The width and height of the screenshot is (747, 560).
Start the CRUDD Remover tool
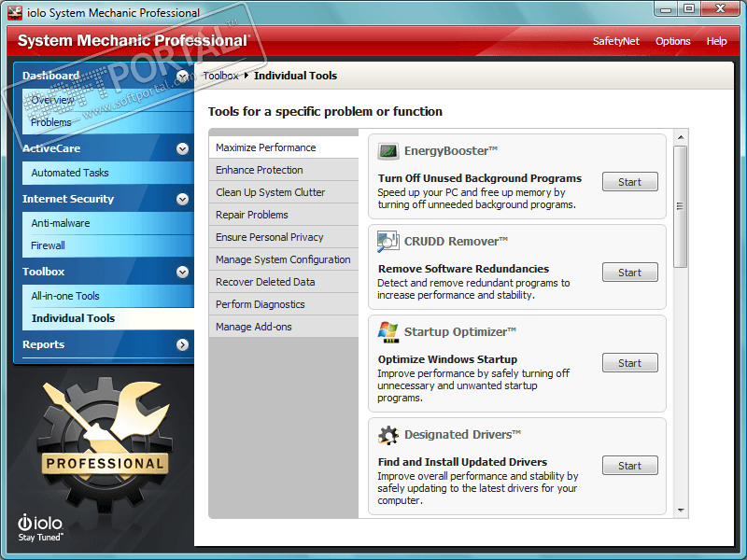tap(629, 273)
